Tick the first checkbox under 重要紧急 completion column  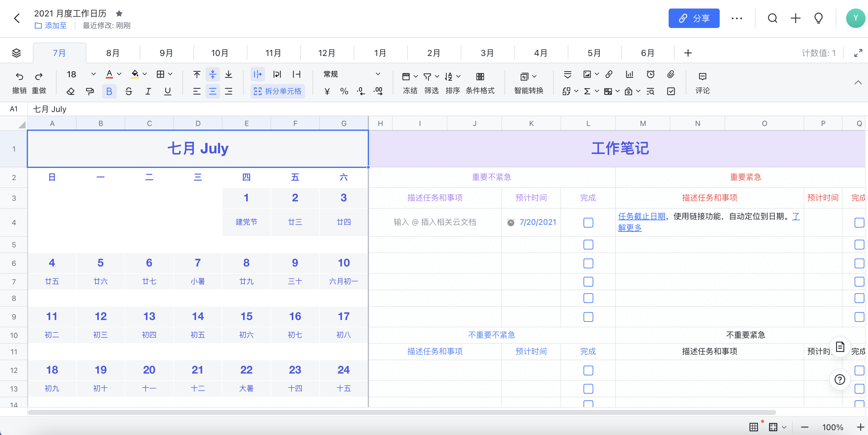860,223
